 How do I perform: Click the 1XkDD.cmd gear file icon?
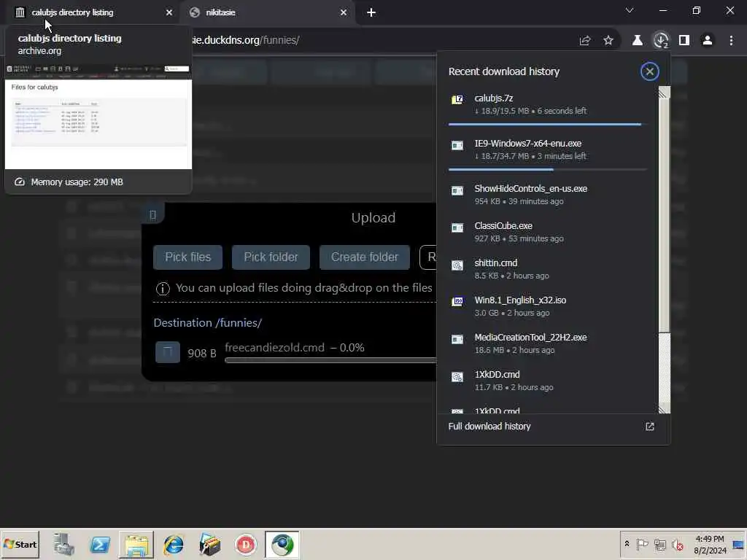pyautogui.click(x=457, y=377)
